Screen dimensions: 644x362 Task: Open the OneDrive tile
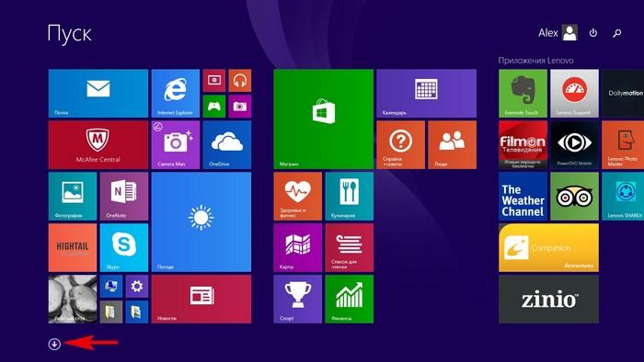point(227,145)
